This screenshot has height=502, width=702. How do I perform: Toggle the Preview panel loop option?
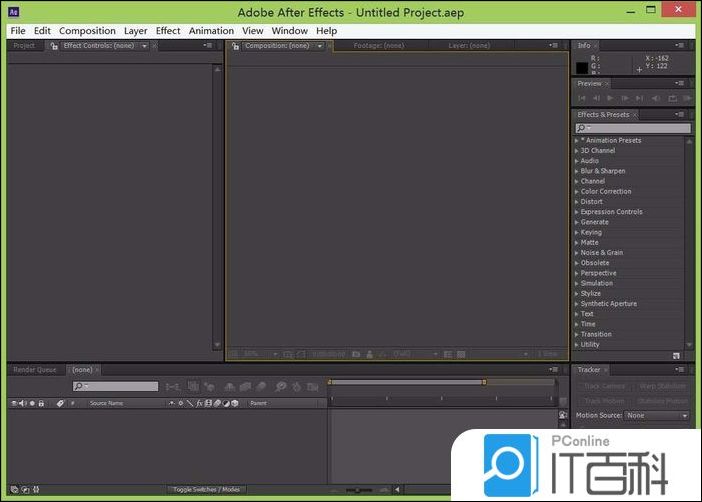[x=672, y=98]
